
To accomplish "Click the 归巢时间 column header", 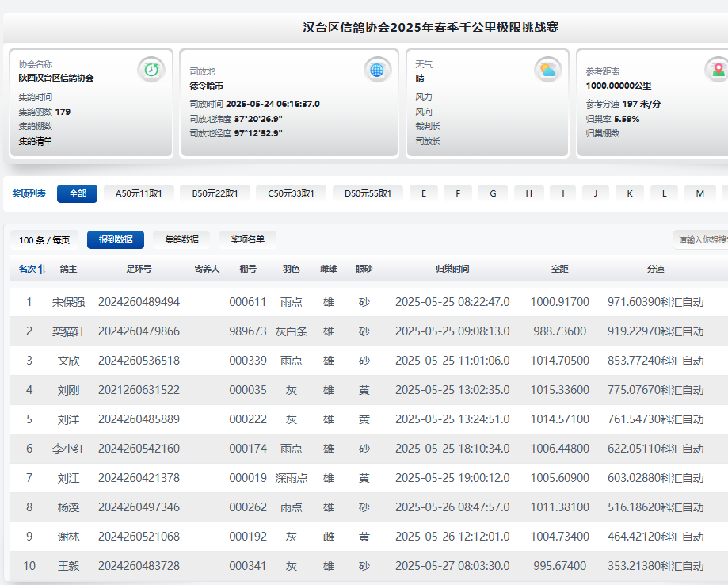I will pyautogui.click(x=452, y=269).
